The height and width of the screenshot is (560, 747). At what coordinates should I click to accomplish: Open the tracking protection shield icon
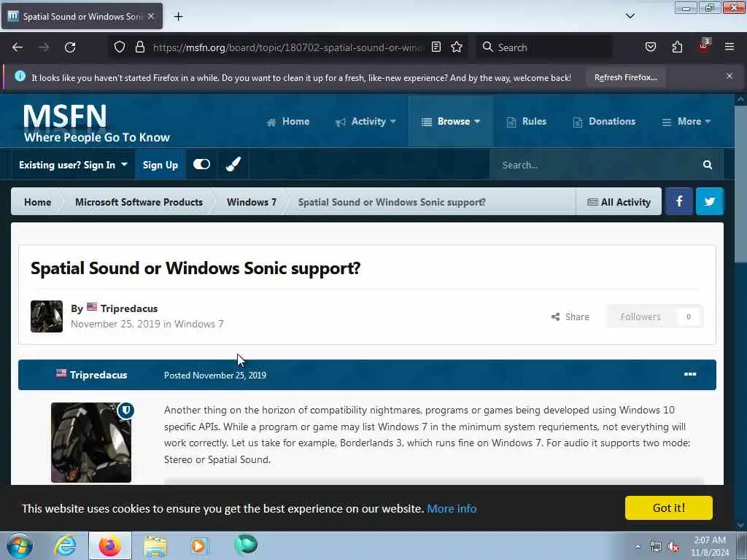(120, 47)
